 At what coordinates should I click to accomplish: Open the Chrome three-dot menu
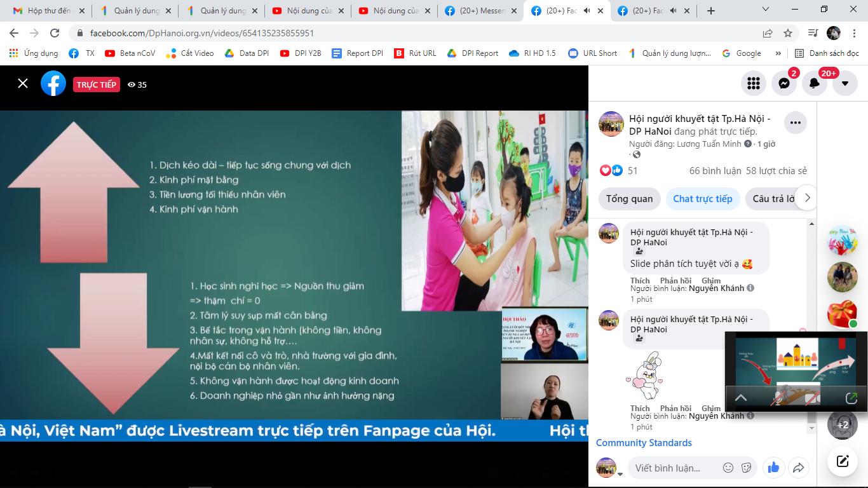click(x=853, y=33)
